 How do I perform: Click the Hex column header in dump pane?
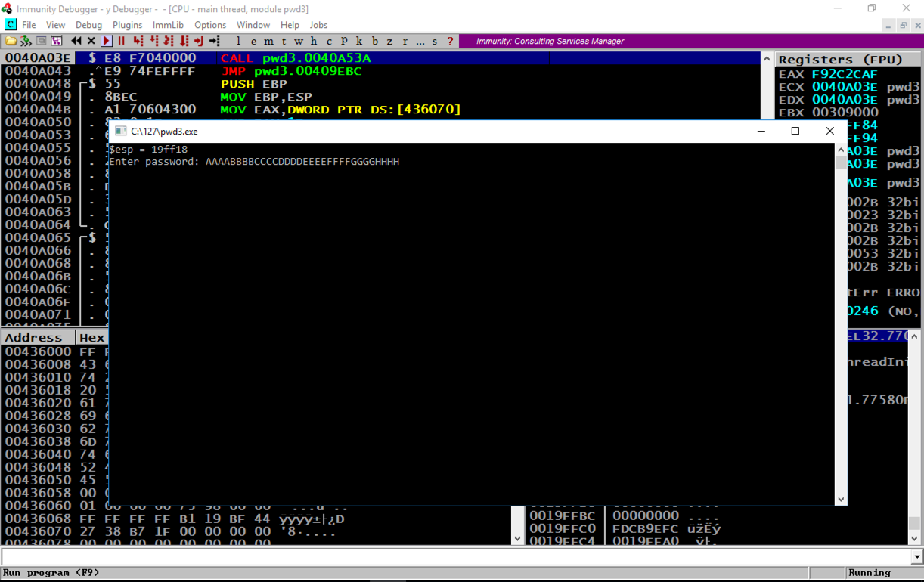(x=91, y=337)
